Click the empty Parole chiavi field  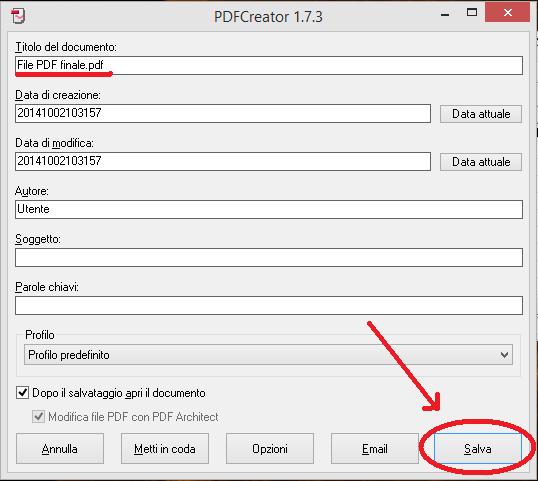click(x=269, y=305)
